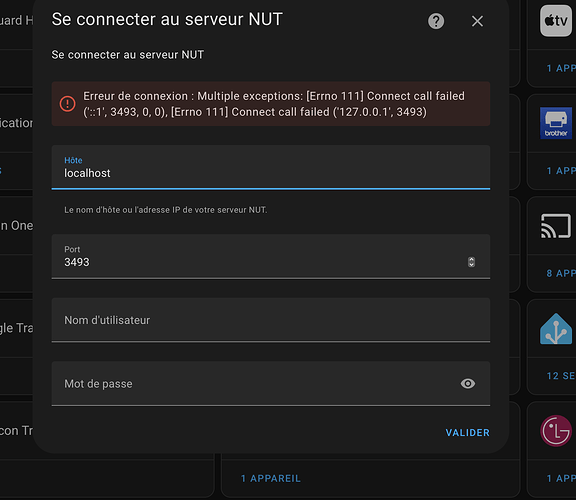The height and width of the screenshot is (500, 576).
Task: Open the Google Cast integration icon
Action: 556,226
